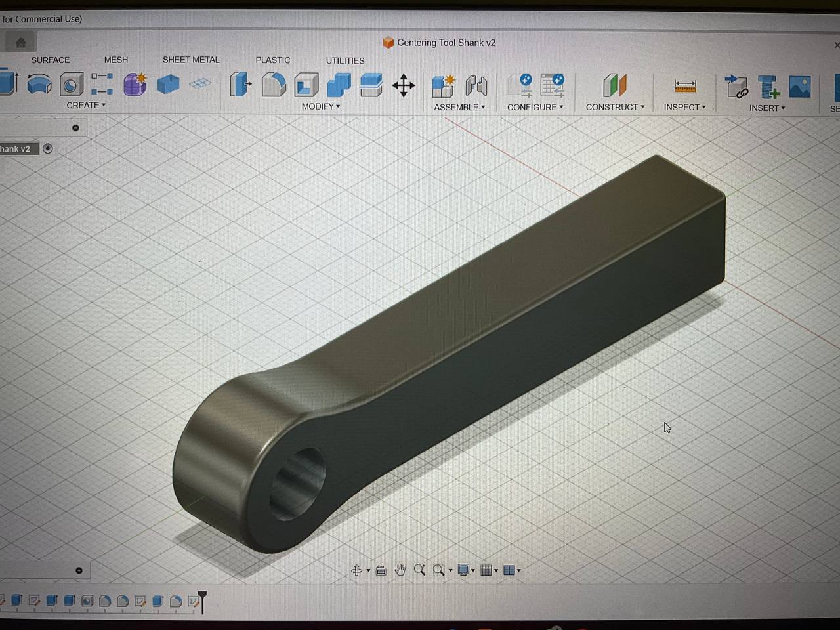Screen dimensions: 840x630
Task: Click the Rectangular Pattern tool icon
Action: [x=102, y=84]
